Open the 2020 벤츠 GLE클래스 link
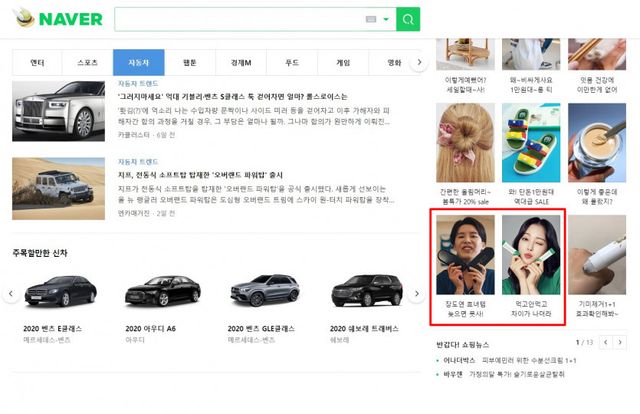The height and width of the screenshot is (414, 640). pos(262,328)
